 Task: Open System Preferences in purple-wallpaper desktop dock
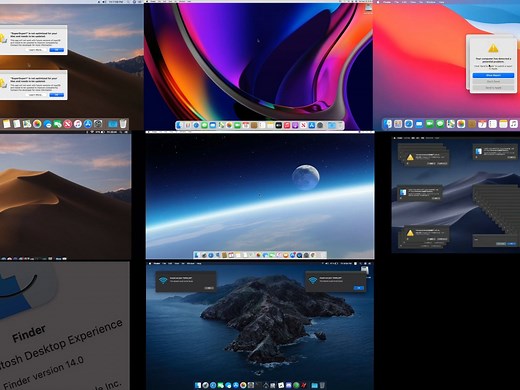pyautogui.click(x=320, y=125)
